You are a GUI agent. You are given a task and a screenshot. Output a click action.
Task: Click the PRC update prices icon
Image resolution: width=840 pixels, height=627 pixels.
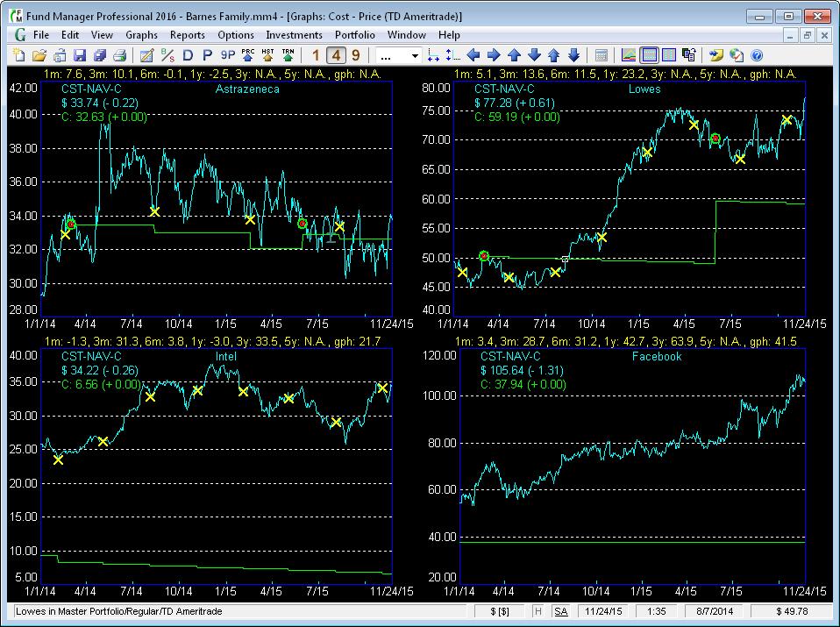click(x=248, y=55)
